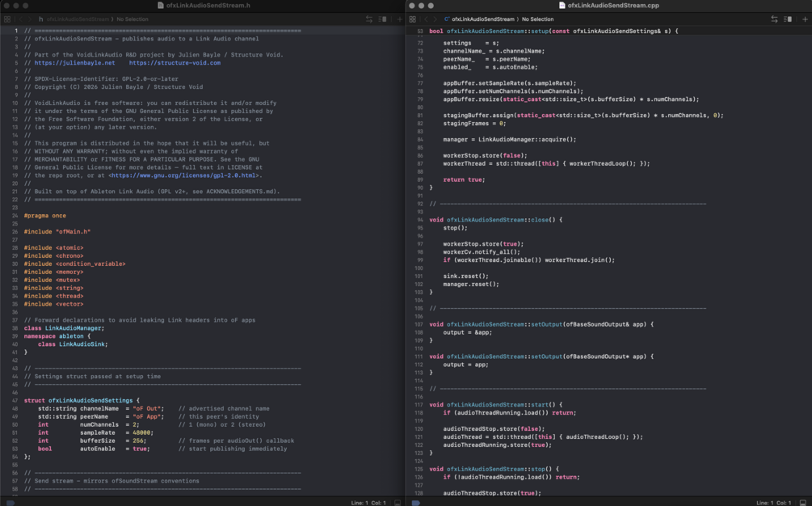Image resolution: width=812 pixels, height=506 pixels.
Task: Open 'No Selection' symbol menu in left window
Action: click(x=133, y=19)
